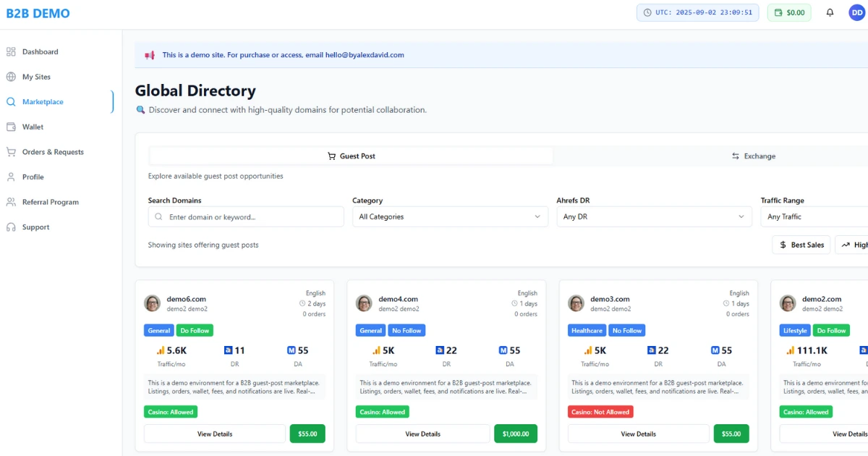Click the Orders & Requests cart icon
This screenshot has height=456, width=868.
[x=11, y=152]
